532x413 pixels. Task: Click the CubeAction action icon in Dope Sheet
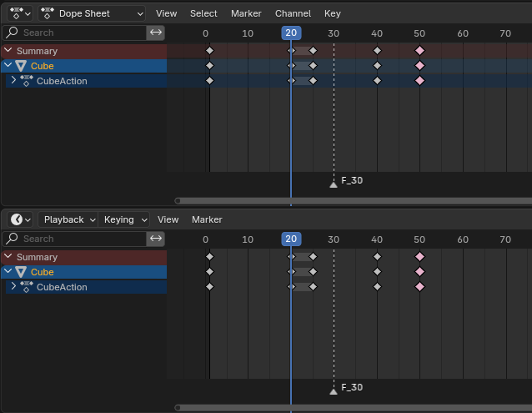click(27, 81)
